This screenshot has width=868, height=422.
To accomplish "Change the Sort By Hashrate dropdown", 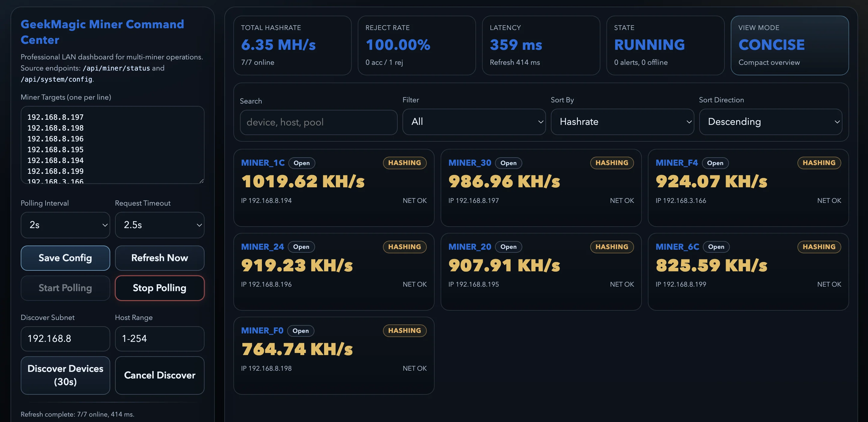I will (x=622, y=122).
